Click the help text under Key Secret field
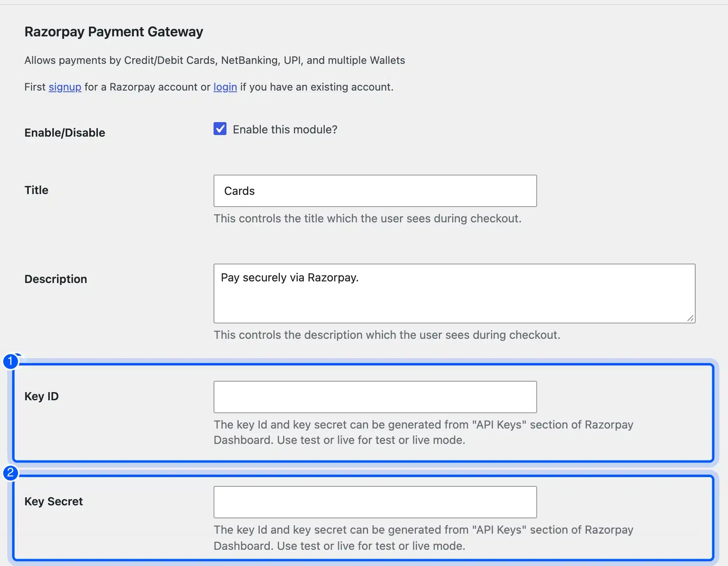The height and width of the screenshot is (566, 728). pos(423,538)
